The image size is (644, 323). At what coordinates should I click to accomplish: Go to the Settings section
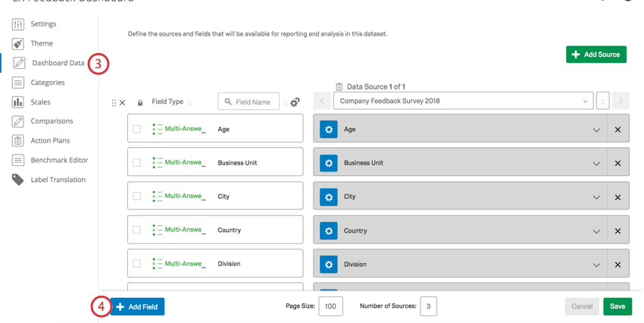(x=43, y=24)
